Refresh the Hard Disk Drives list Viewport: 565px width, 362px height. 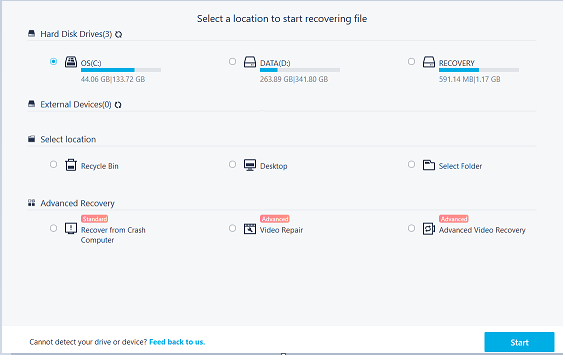click(119, 34)
